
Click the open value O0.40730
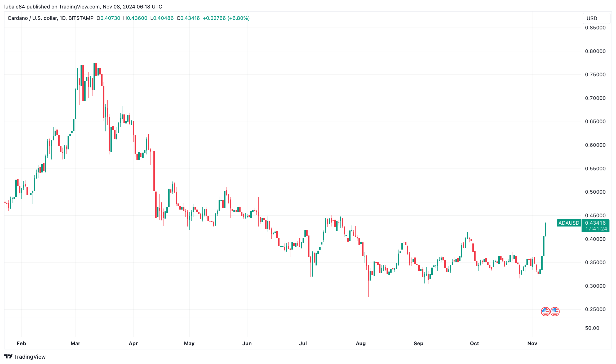point(108,18)
